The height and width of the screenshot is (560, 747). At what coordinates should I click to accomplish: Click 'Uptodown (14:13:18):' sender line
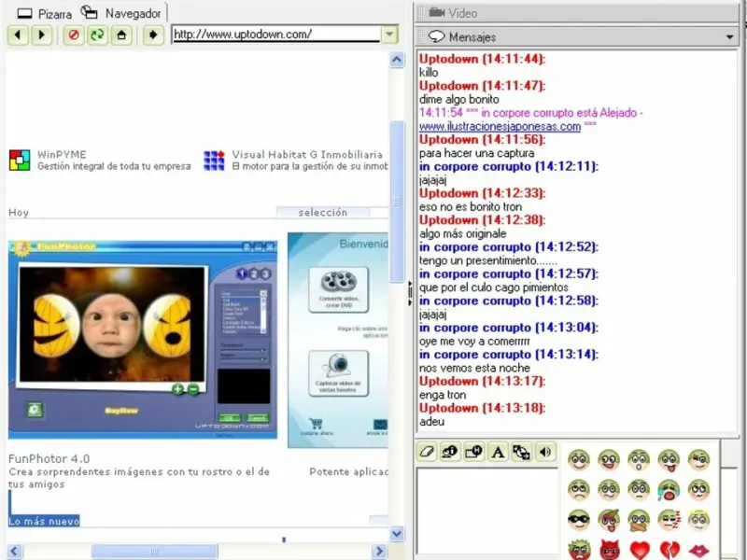coord(482,408)
